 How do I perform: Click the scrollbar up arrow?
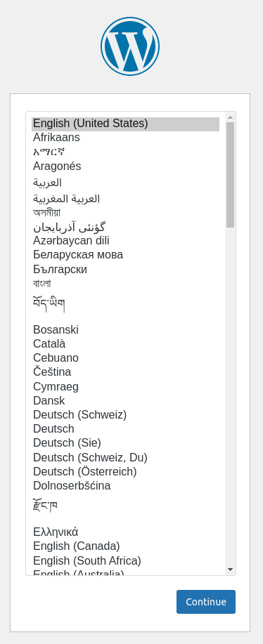[230, 117]
